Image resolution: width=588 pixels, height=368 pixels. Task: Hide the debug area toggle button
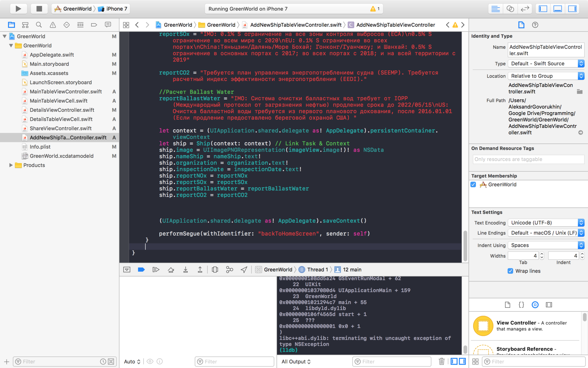pos(127,270)
